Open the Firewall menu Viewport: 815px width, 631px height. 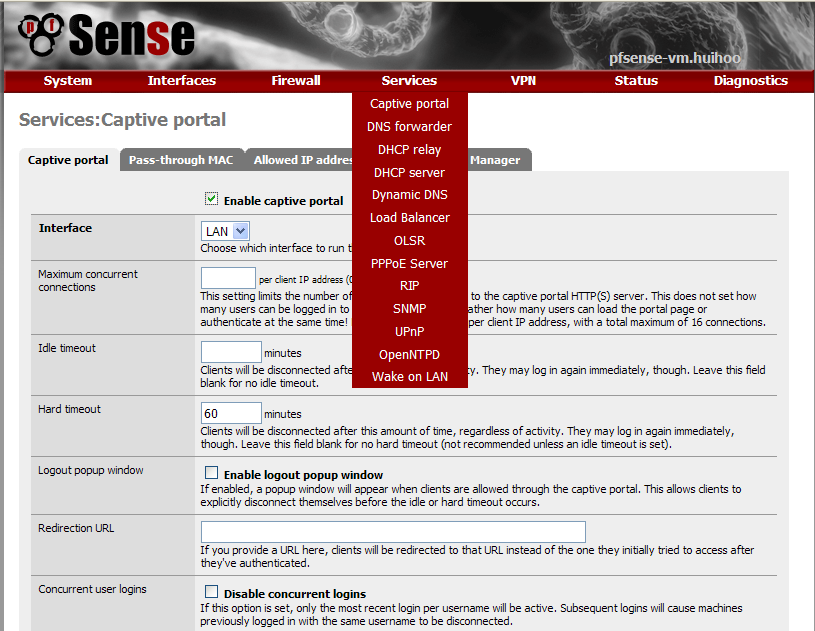(x=296, y=81)
